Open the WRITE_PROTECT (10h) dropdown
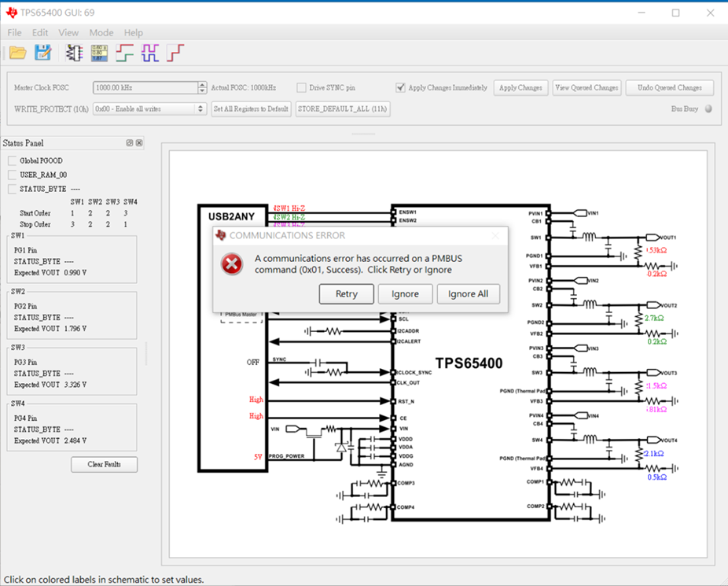The height and width of the screenshot is (586, 728). tap(149, 109)
